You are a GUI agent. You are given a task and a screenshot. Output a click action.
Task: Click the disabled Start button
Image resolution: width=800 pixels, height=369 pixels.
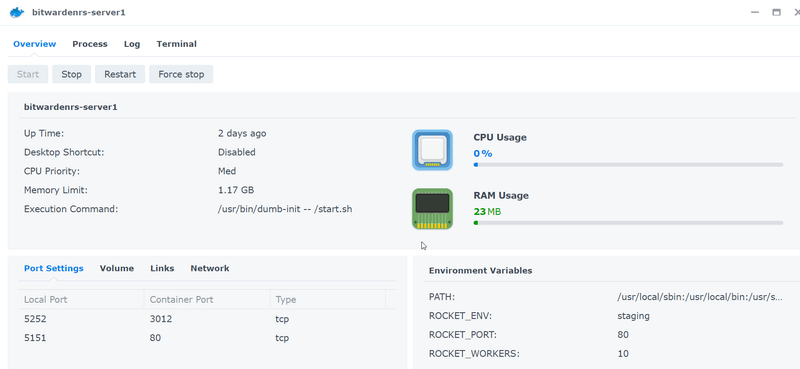pos(28,74)
